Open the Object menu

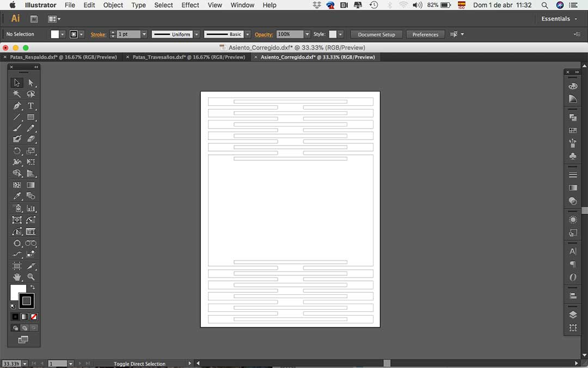(x=113, y=5)
